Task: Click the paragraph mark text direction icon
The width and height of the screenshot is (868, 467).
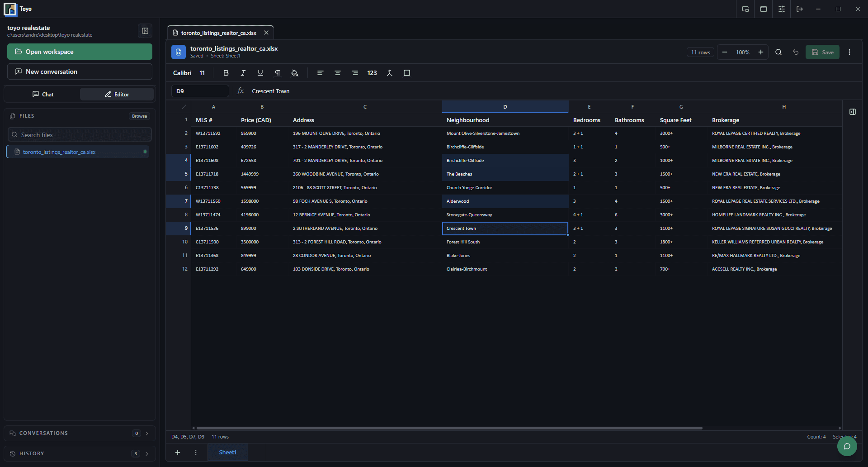Action: [278, 73]
